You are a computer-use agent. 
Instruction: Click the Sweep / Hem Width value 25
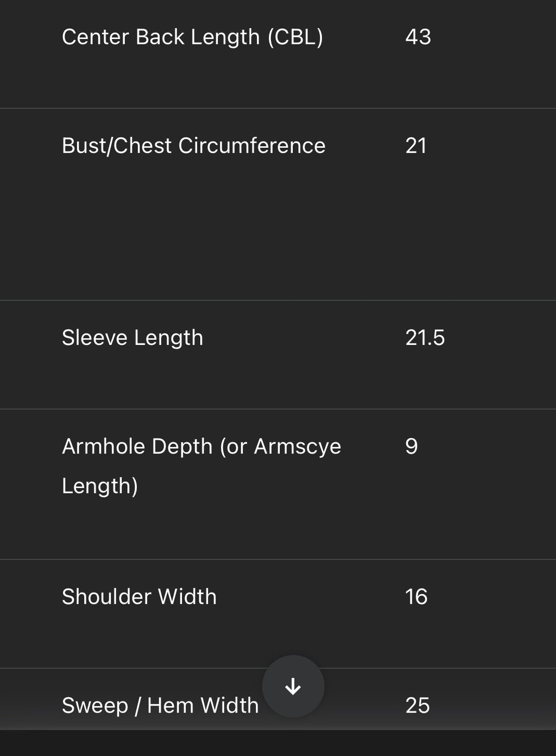click(418, 705)
